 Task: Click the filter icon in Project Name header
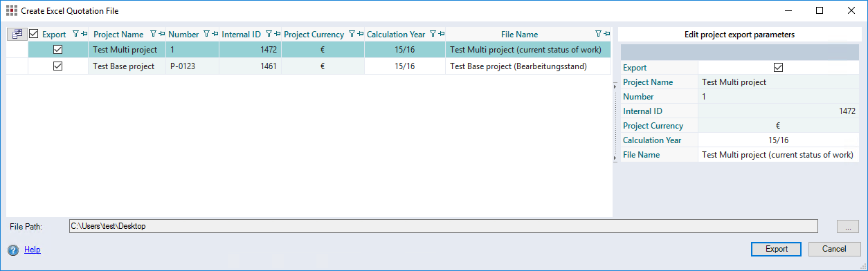(154, 34)
